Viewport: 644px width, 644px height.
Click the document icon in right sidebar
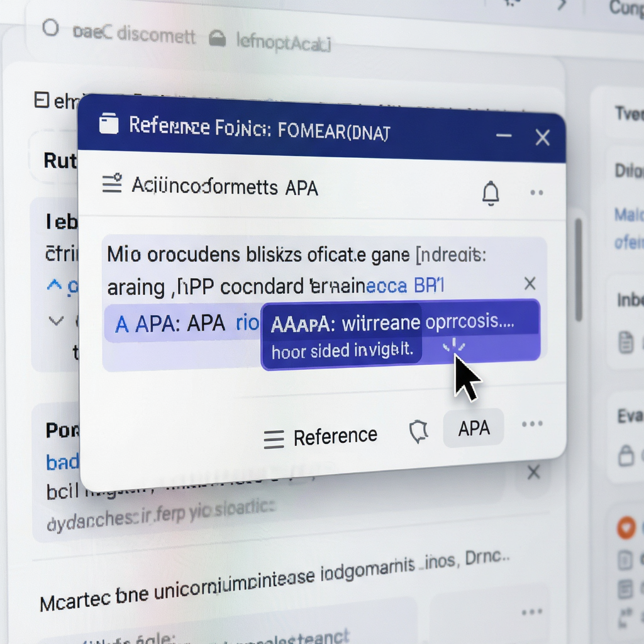[x=626, y=343]
